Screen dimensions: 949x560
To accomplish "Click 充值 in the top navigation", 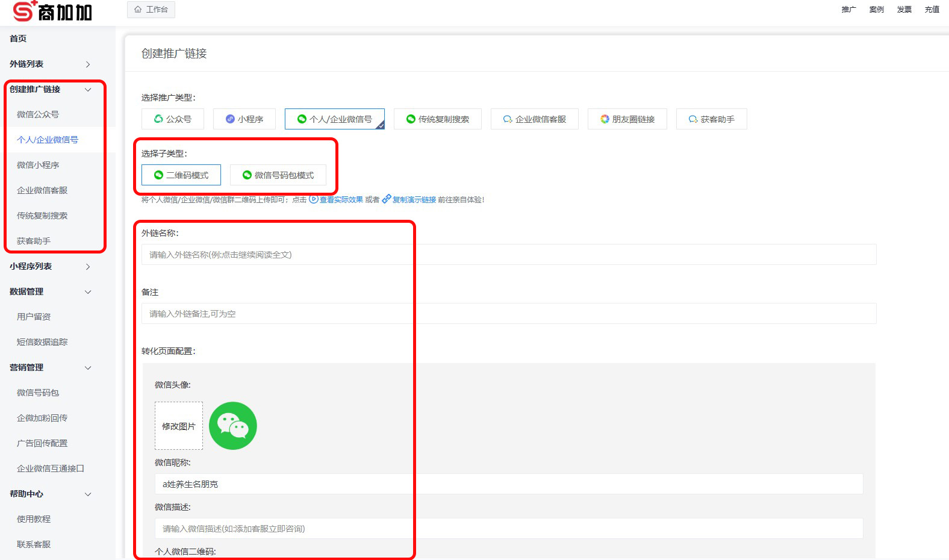I will point(932,10).
